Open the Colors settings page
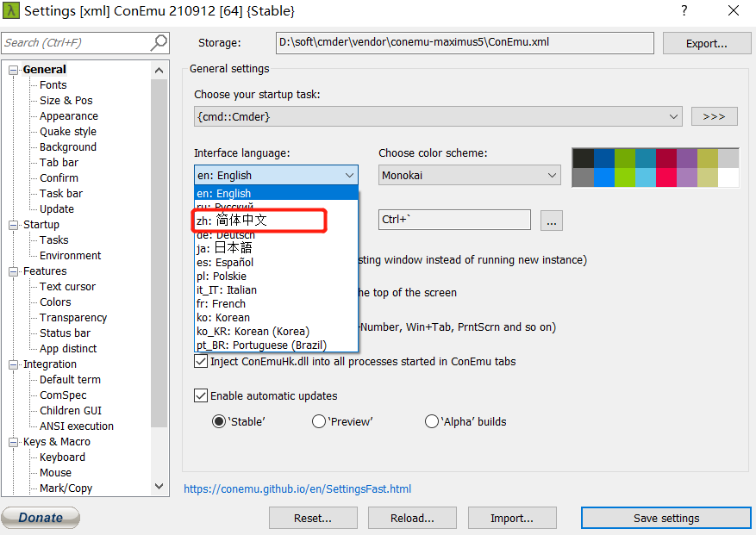This screenshot has width=756, height=535. [55, 302]
